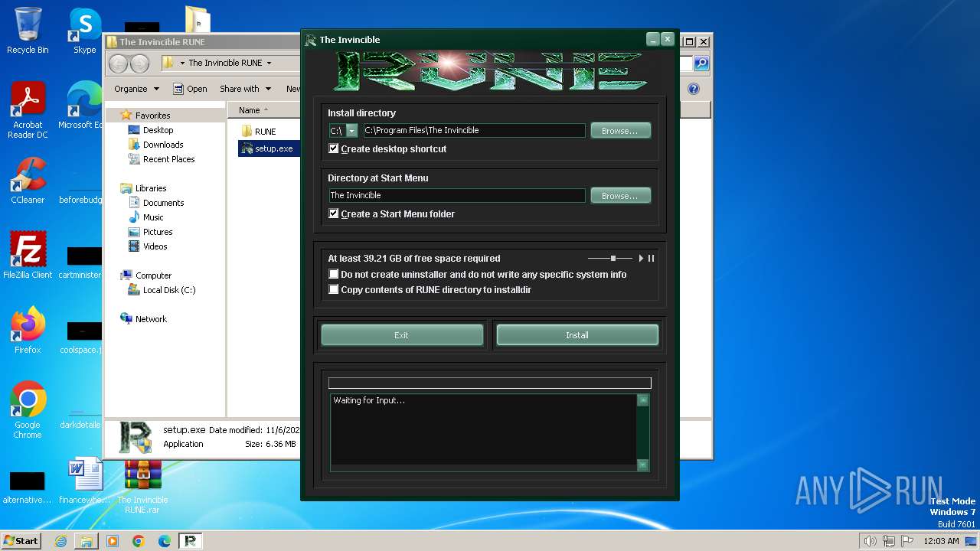Toggle Create desktop shortcut checkbox
This screenshot has height=551, width=980.
tap(334, 148)
